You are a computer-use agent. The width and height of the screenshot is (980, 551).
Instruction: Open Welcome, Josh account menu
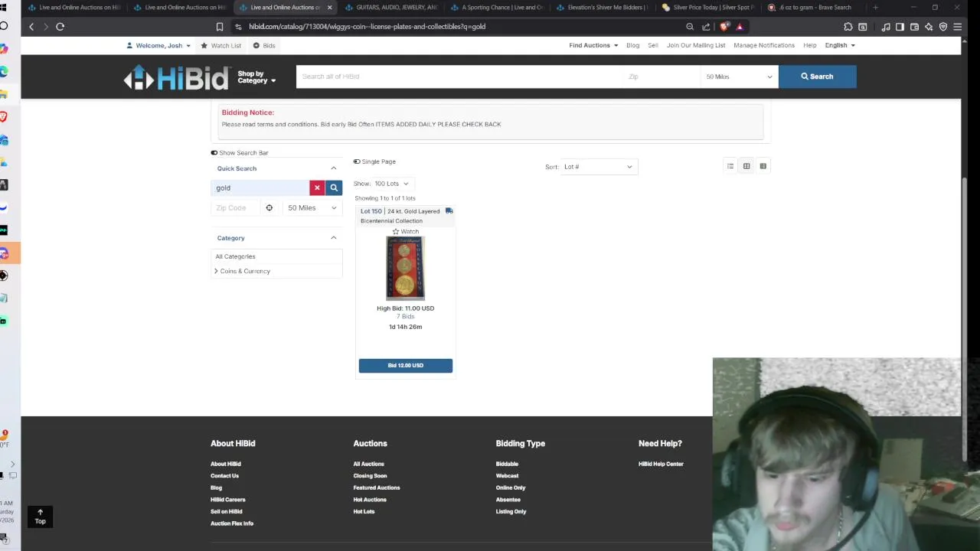(159, 45)
